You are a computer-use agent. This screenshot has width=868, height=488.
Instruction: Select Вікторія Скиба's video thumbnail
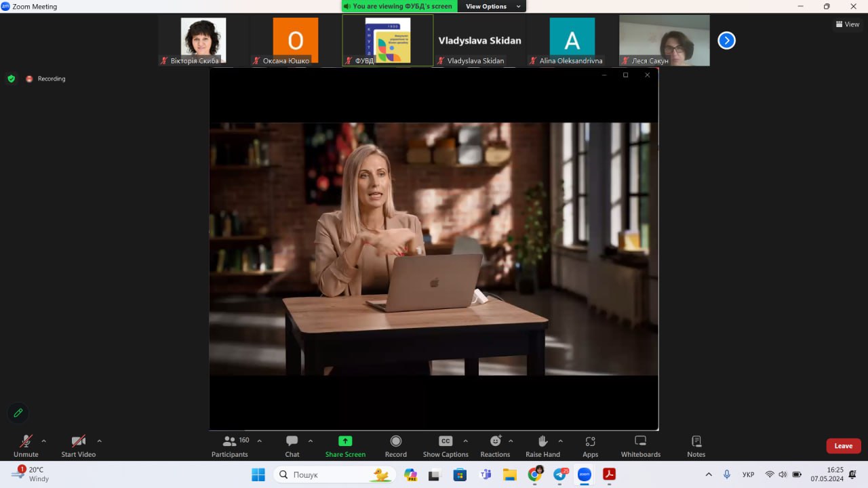(x=203, y=41)
